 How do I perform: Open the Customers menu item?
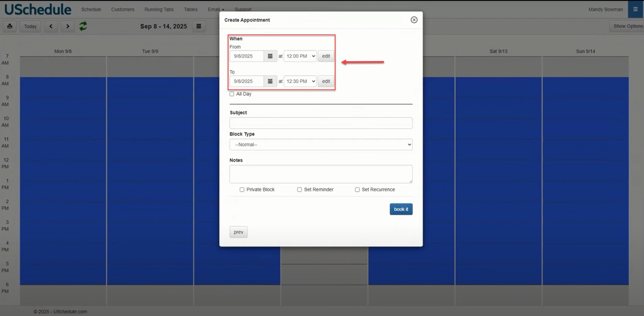pyautogui.click(x=123, y=9)
